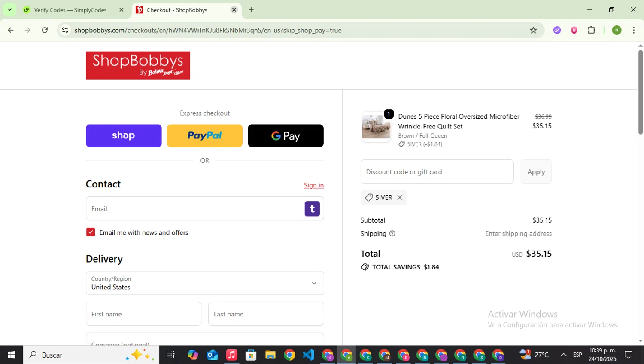Uncheck Email me with news and offers
The height and width of the screenshot is (364, 644).
click(91, 232)
